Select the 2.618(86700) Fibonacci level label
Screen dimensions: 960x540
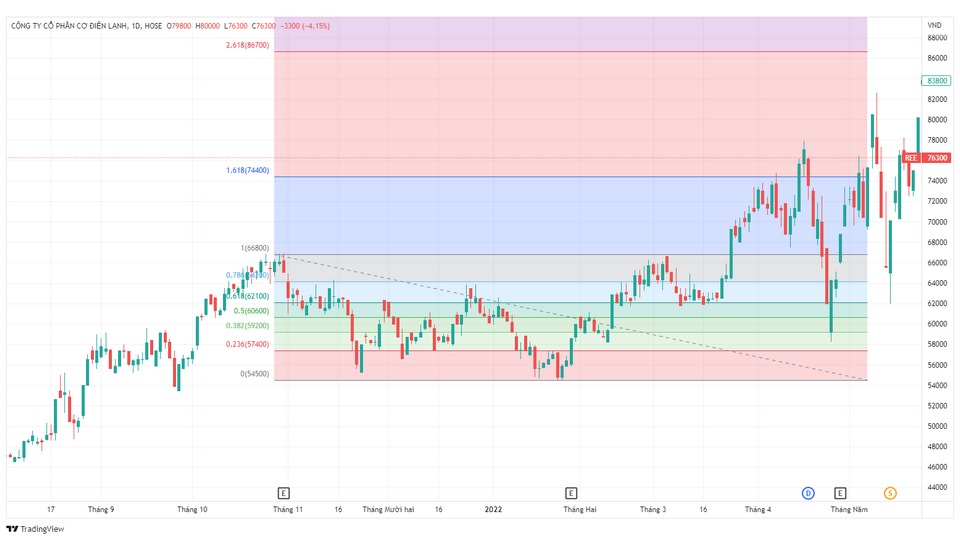pos(247,45)
